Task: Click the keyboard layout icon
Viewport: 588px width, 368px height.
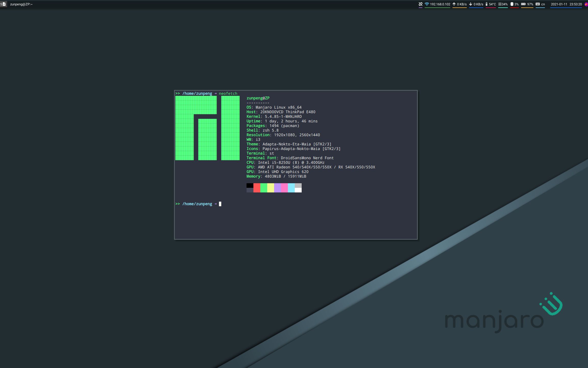Action: (x=538, y=4)
